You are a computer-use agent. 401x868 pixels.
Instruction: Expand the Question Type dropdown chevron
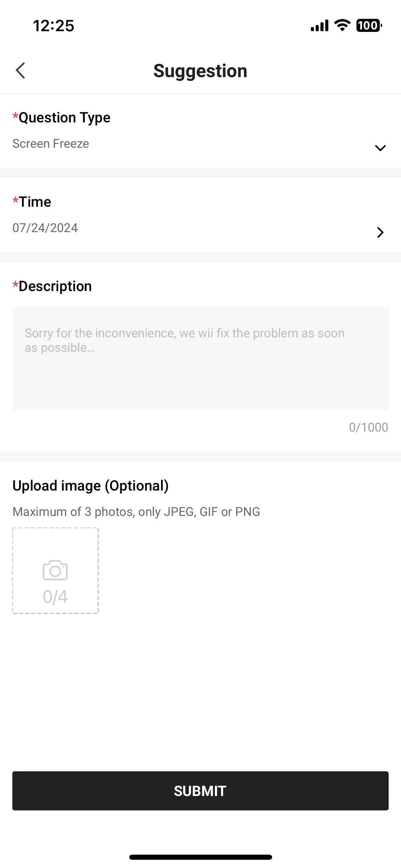coord(380,148)
